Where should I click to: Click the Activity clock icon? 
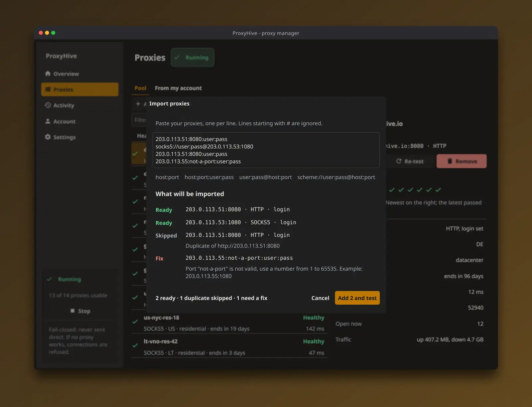coord(48,105)
